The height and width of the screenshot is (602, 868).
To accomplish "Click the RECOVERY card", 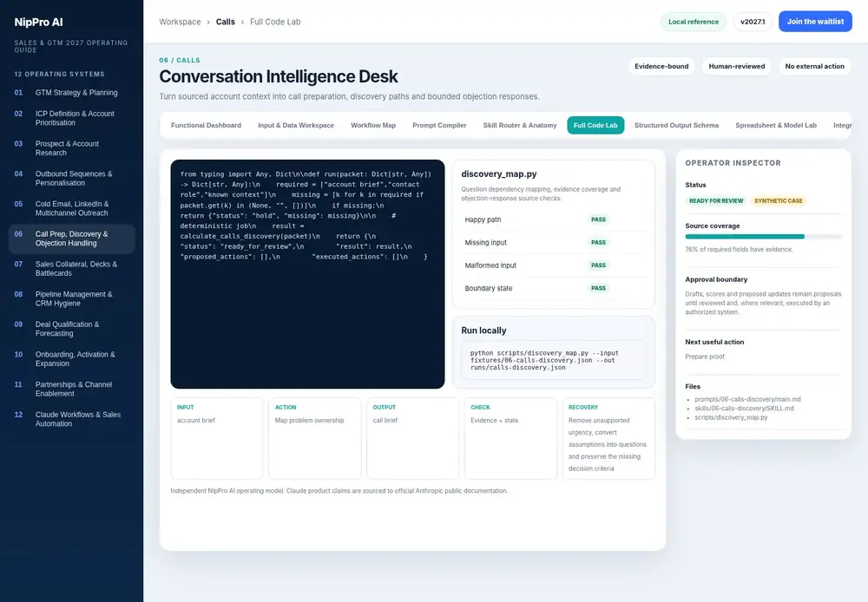I will pos(609,438).
